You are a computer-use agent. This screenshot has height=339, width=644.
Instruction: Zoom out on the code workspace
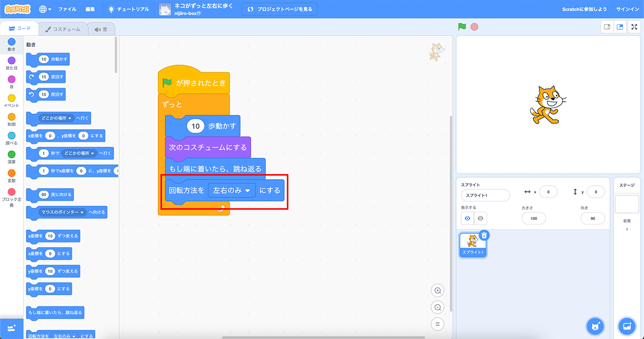click(437, 307)
